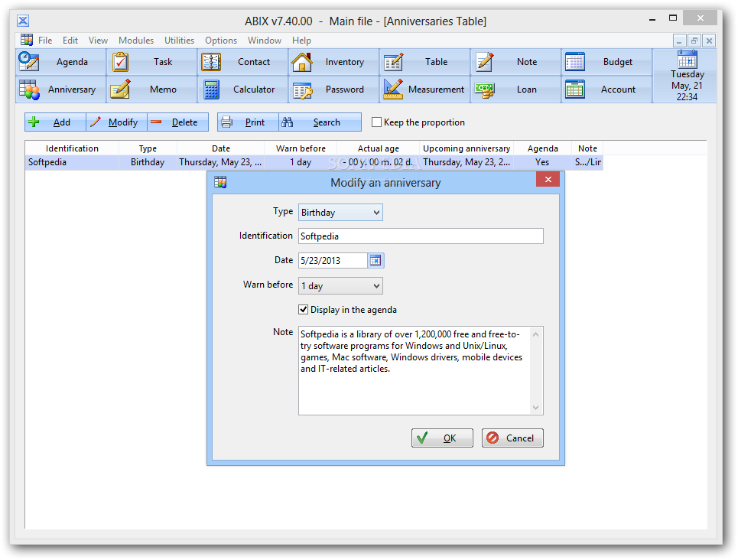Click the calendar date and time panel
The height and width of the screenshot is (560, 738).
tap(684, 76)
